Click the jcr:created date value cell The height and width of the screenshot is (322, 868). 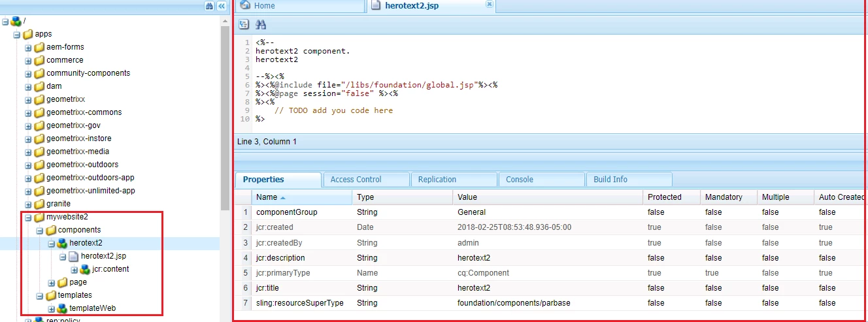click(514, 227)
